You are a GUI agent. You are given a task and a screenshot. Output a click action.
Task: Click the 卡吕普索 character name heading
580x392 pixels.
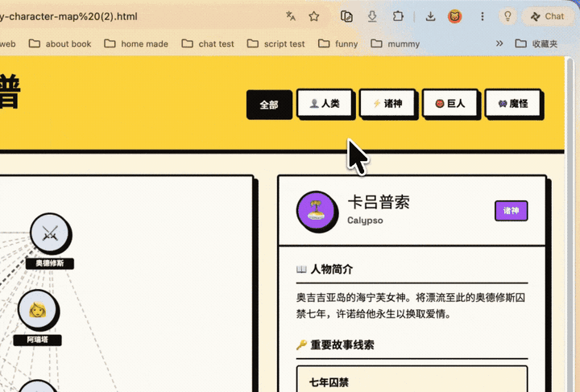coord(379,202)
